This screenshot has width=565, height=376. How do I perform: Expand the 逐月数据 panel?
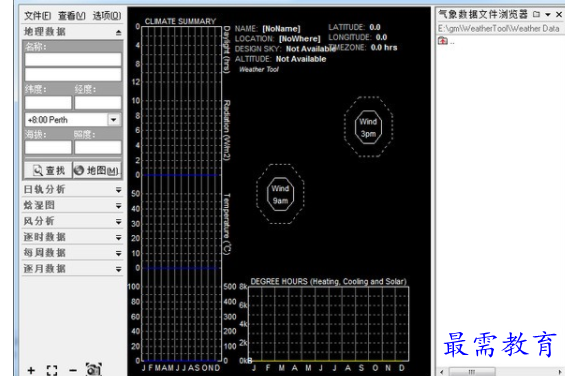(x=72, y=269)
